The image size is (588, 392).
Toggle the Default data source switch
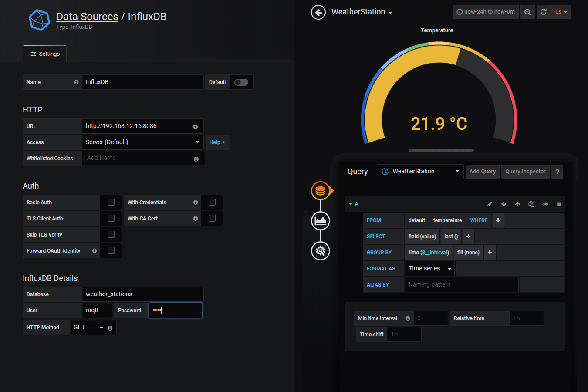[x=241, y=82]
